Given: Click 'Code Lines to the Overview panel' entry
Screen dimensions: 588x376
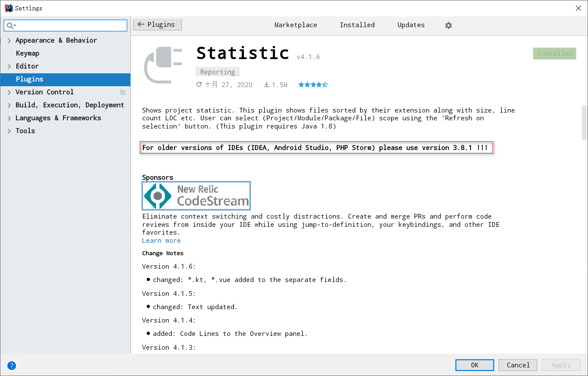Looking at the screenshot, I should tap(230, 334).
